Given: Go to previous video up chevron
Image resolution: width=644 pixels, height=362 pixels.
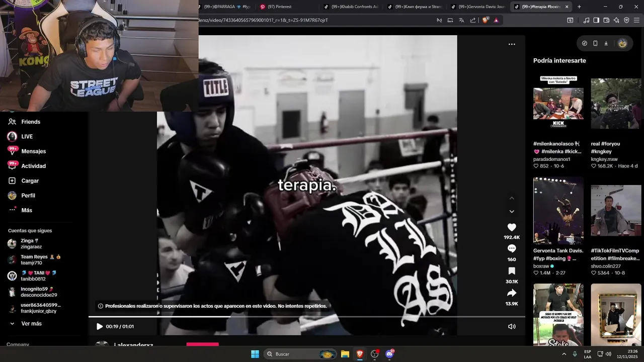Looking at the screenshot, I should click(x=512, y=198).
